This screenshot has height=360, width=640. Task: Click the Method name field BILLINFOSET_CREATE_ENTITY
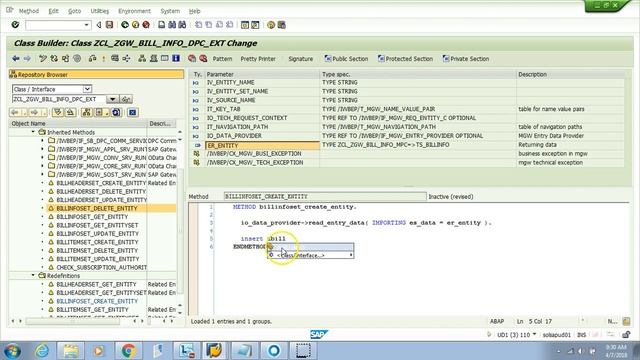(325, 196)
